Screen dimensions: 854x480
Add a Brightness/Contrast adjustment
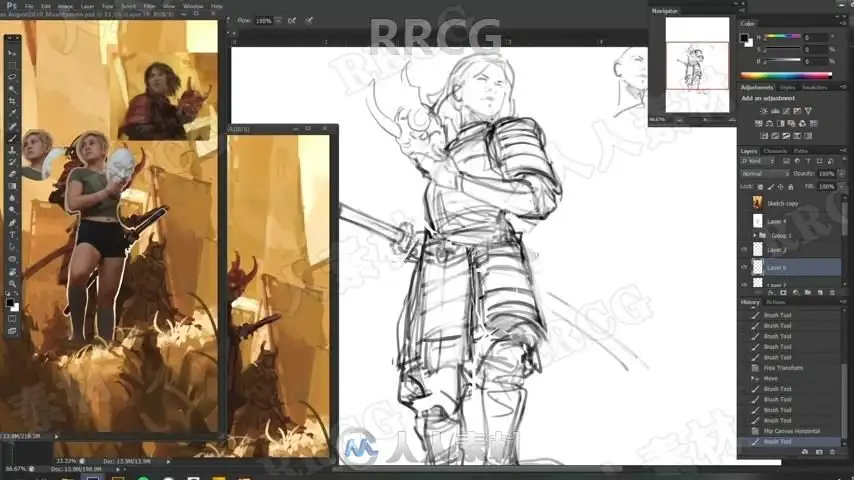[764, 111]
